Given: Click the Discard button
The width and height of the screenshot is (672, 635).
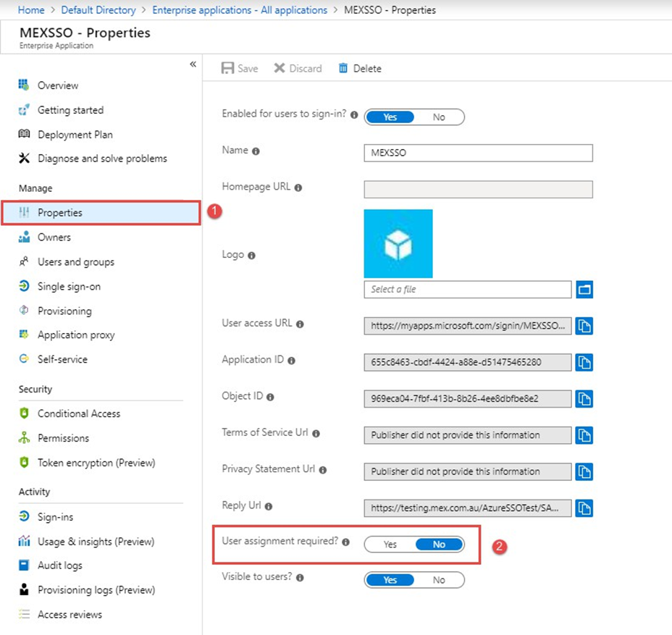Looking at the screenshot, I should [298, 68].
